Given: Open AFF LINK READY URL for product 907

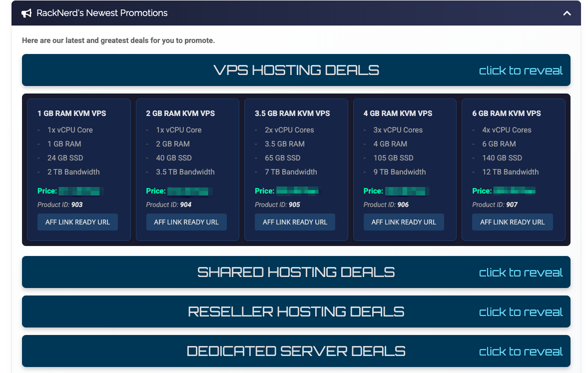Looking at the screenshot, I should pos(512,222).
